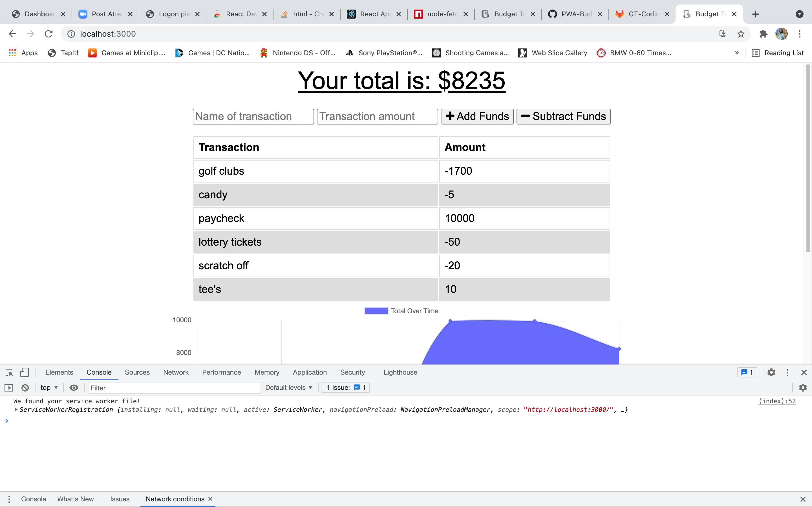
Task: Switch to the Network tab
Action: pos(176,372)
